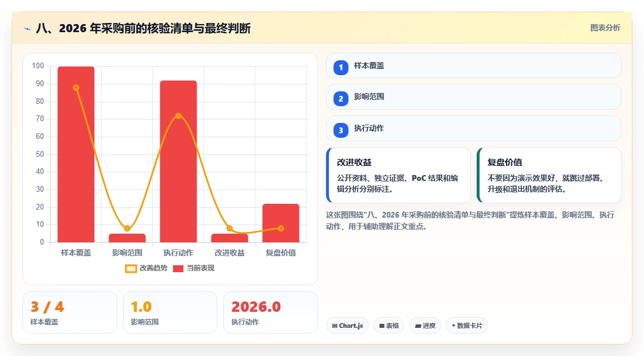Open the 复盘价值 info card
644x356 pixels.
(549, 175)
